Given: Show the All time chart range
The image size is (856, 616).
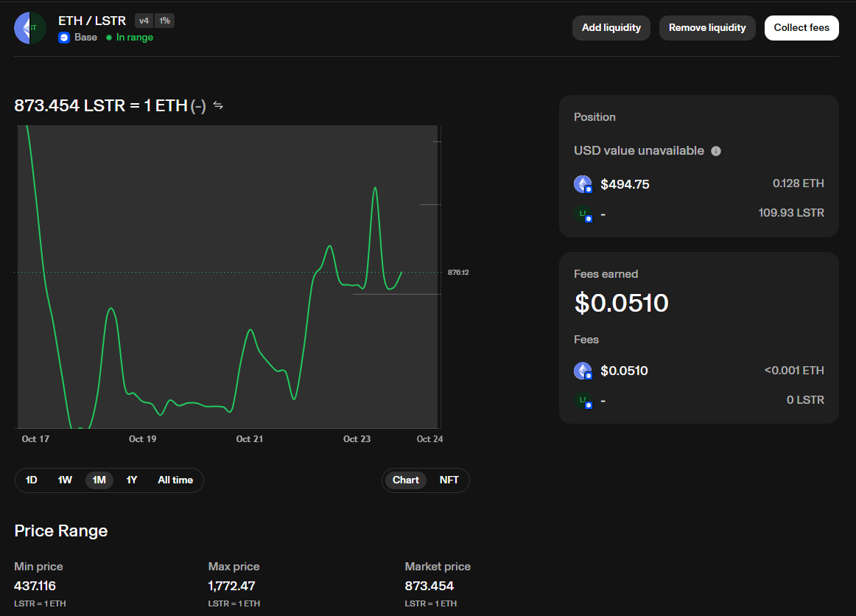Looking at the screenshot, I should click(175, 480).
